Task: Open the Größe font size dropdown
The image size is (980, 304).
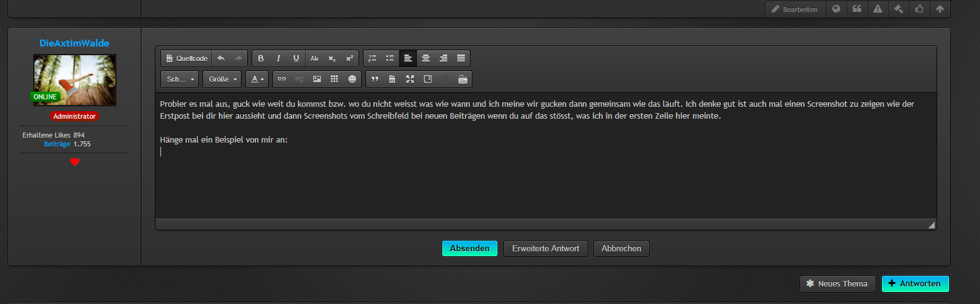Action: 223,79
